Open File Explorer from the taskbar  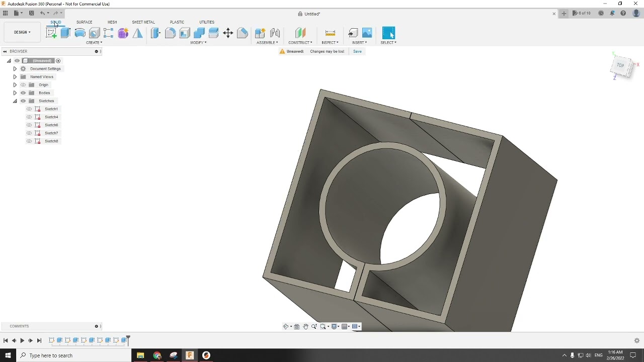(x=140, y=355)
